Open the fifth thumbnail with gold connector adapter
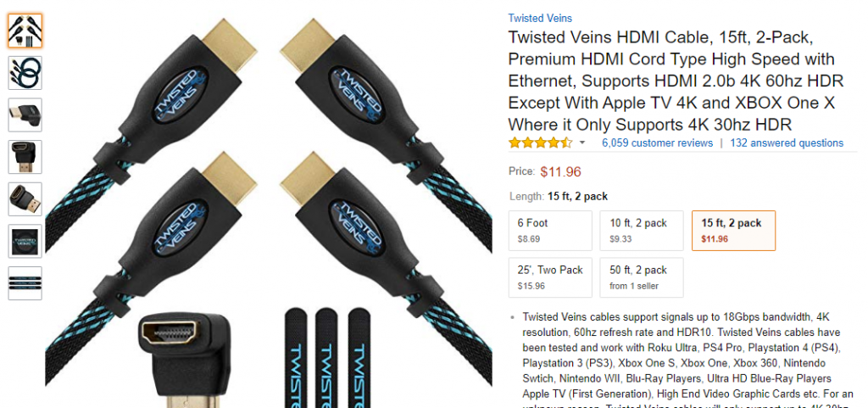868x408 pixels. (x=25, y=198)
